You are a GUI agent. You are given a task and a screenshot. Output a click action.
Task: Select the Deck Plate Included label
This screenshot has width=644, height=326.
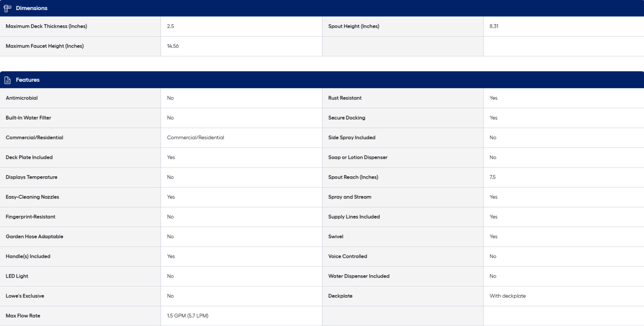29,157
